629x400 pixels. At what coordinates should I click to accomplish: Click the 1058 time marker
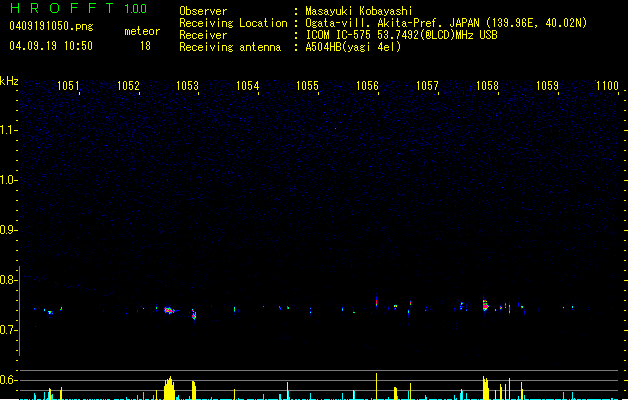(x=487, y=86)
